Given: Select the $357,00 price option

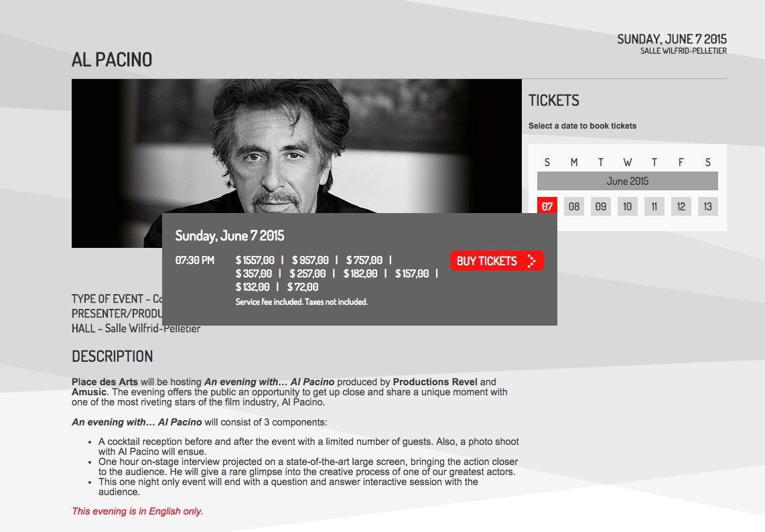Looking at the screenshot, I should [x=254, y=273].
